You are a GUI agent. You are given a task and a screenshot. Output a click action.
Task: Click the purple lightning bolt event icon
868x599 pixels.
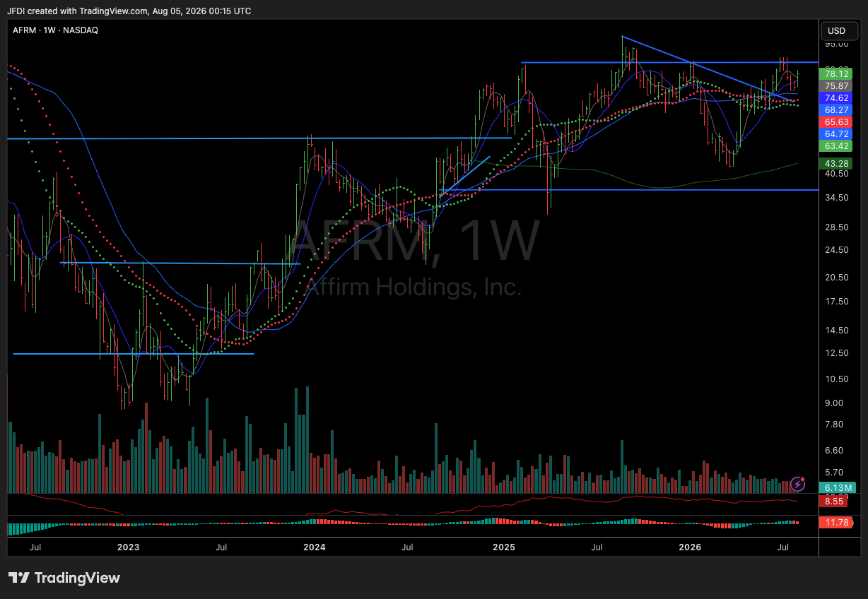pyautogui.click(x=797, y=484)
